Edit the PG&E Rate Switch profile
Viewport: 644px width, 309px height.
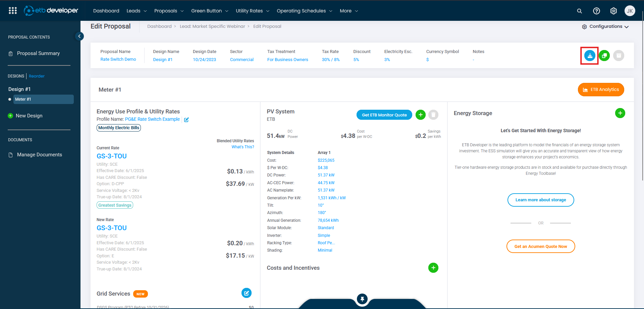pyautogui.click(x=186, y=120)
